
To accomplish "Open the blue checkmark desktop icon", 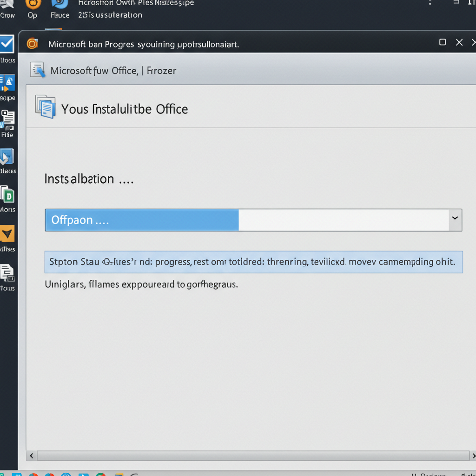I will coord(7,44).
